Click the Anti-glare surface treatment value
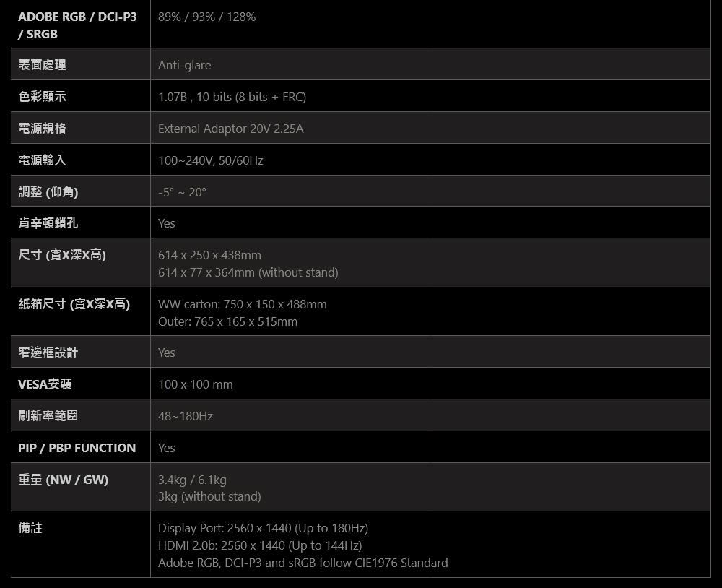722x588 pixels. (x=185, y=66)
